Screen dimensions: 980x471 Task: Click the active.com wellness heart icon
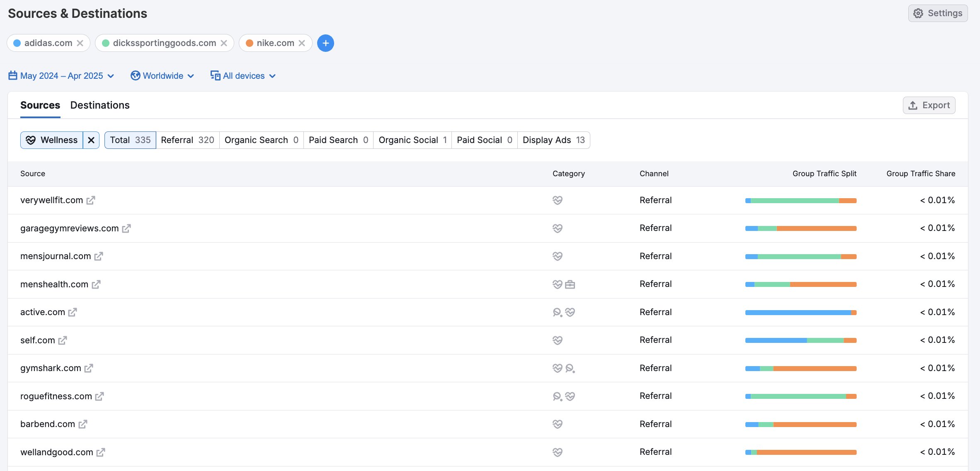[570, 312]
